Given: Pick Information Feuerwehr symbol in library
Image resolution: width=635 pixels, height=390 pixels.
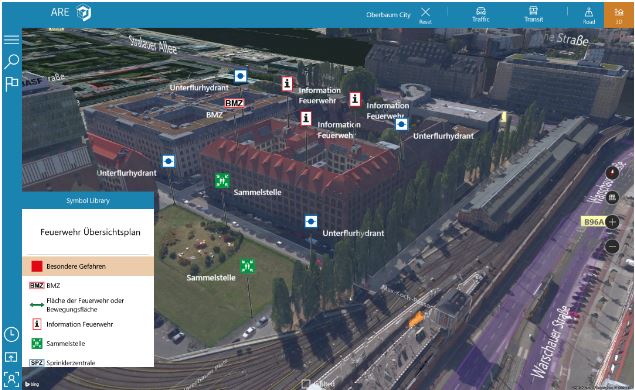Looking at the screenshot, I should [88, 324].
